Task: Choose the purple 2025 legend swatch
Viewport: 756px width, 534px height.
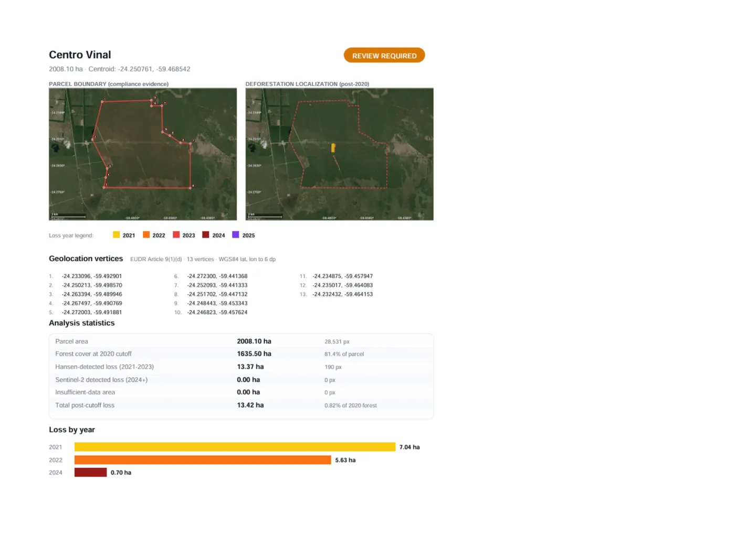Action: (236, 235)
